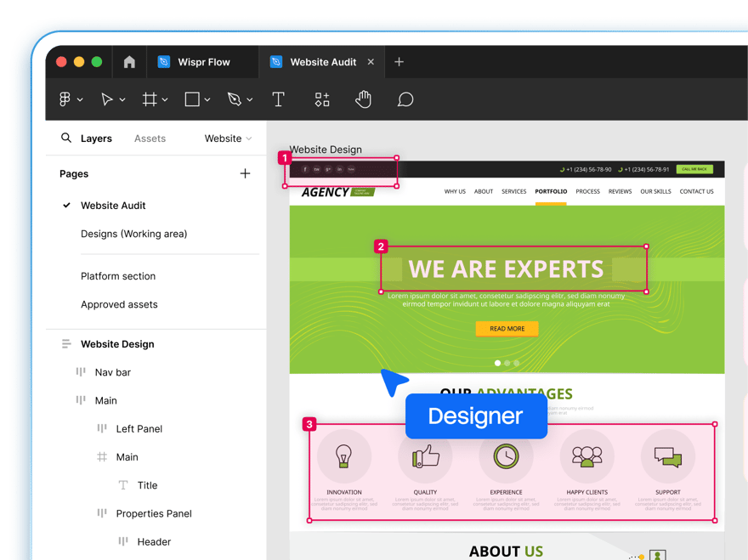Select the Rectangle shape tool

click(x=192, y=99)
